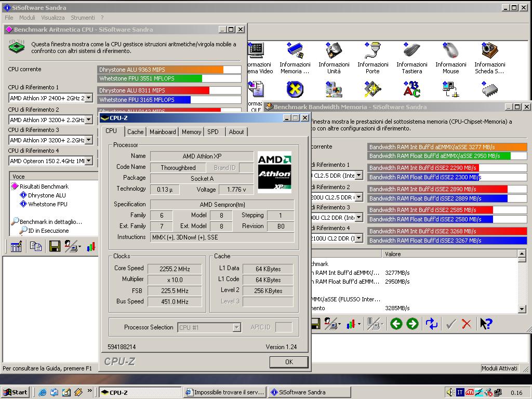Switch to the About tab in CPU-Z
532x399 pixels.
click(x=236, y=131)
